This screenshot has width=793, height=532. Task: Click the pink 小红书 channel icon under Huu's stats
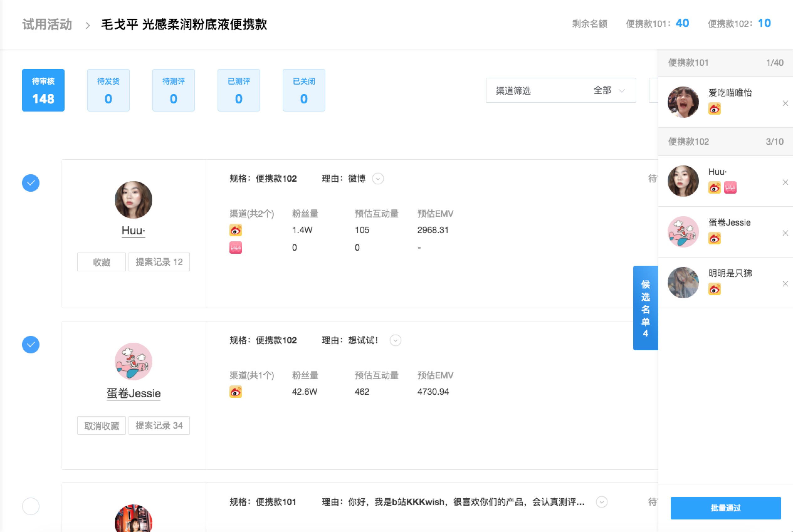[x=236, y=247]
